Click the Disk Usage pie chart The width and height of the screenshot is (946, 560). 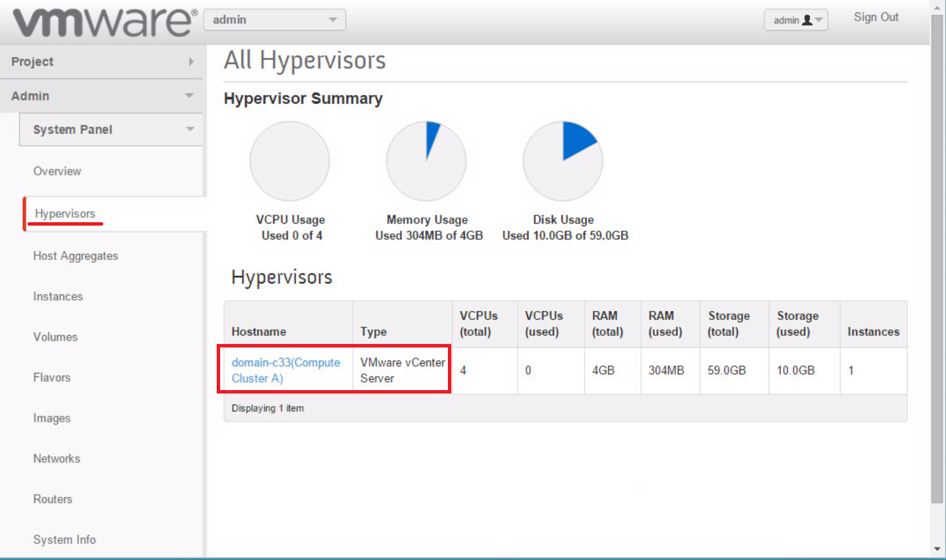[563, 162]
